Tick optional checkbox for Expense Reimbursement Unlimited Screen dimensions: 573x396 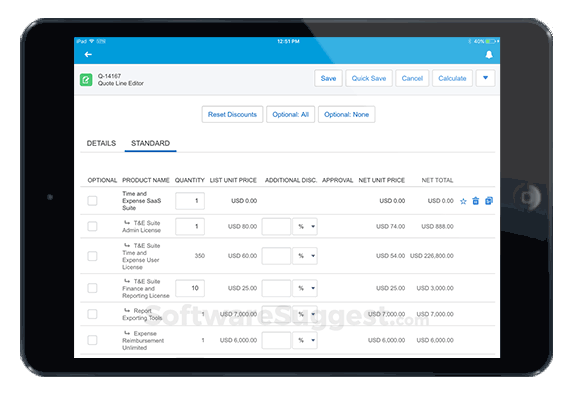92,340
